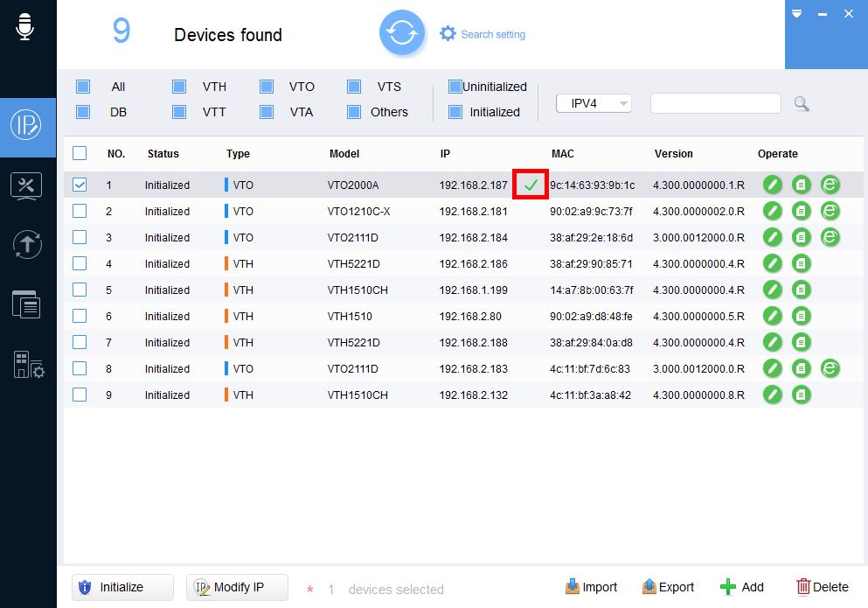
Task: Click the Import button
Action: point(591,587)
